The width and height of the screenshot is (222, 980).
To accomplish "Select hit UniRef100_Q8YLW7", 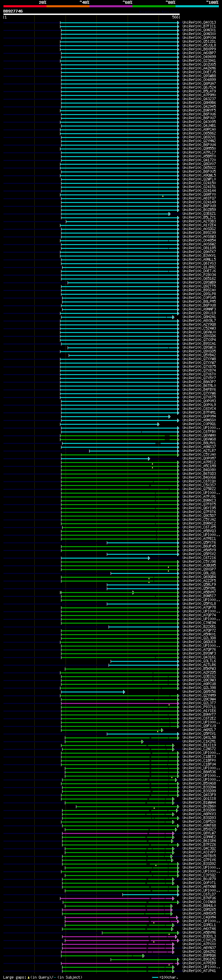I will click(x=199, y=833).
